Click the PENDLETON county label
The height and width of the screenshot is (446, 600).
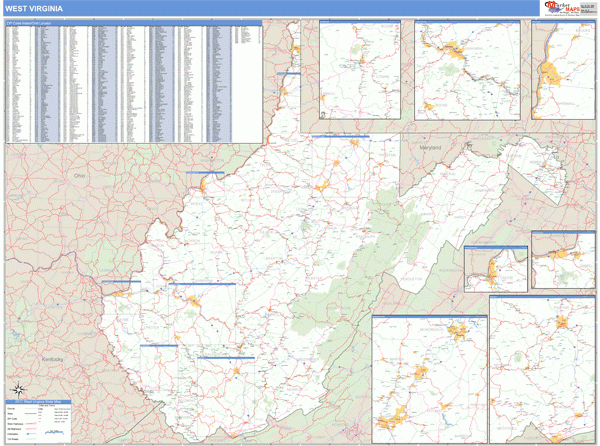point(411,279)
